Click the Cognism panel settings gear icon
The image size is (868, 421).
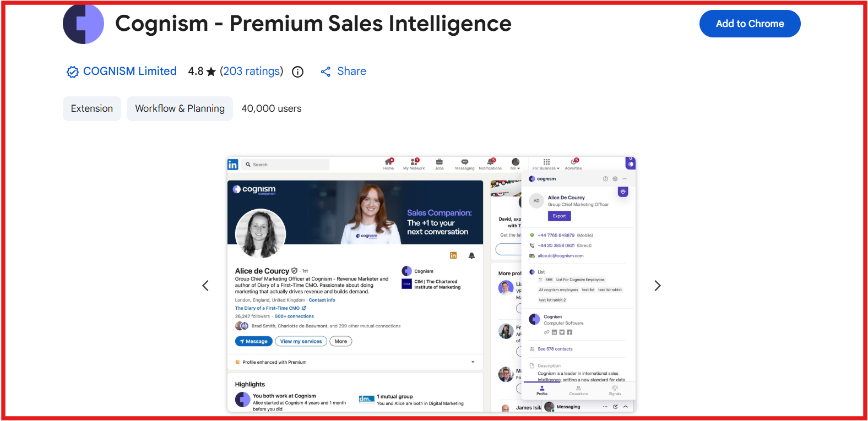[x=615, y=179]
